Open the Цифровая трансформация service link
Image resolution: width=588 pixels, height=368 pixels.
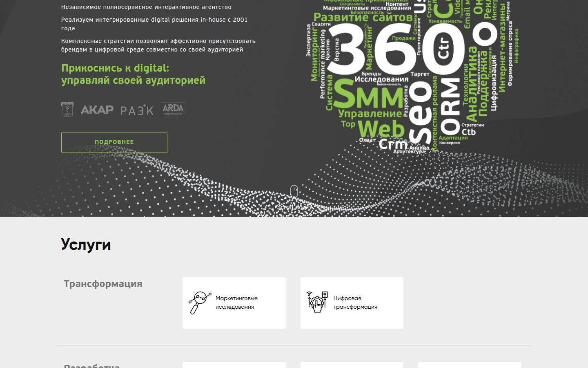click(352, 303)
